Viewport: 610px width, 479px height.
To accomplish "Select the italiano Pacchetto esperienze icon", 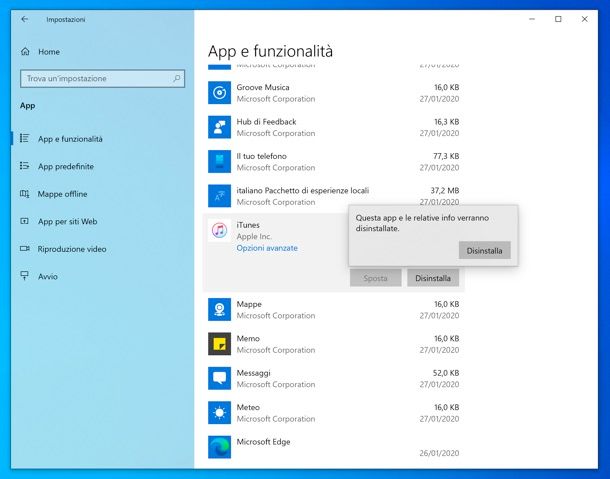I will 219,196.
